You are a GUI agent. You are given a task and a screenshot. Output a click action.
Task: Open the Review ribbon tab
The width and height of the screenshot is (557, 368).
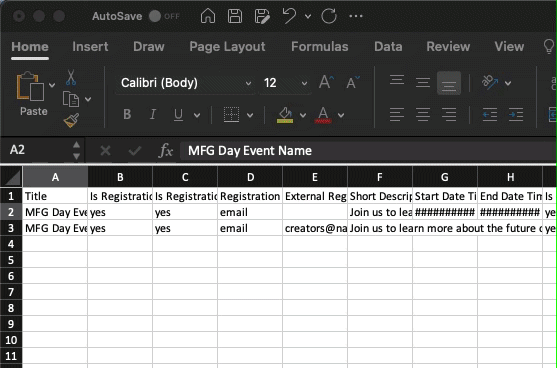[448, 47]
